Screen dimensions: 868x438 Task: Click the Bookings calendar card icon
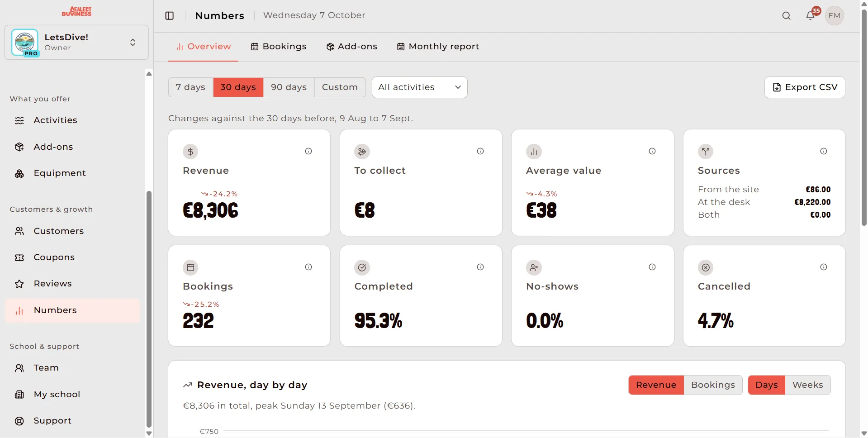pyautogui.click(x=190, y=267)
